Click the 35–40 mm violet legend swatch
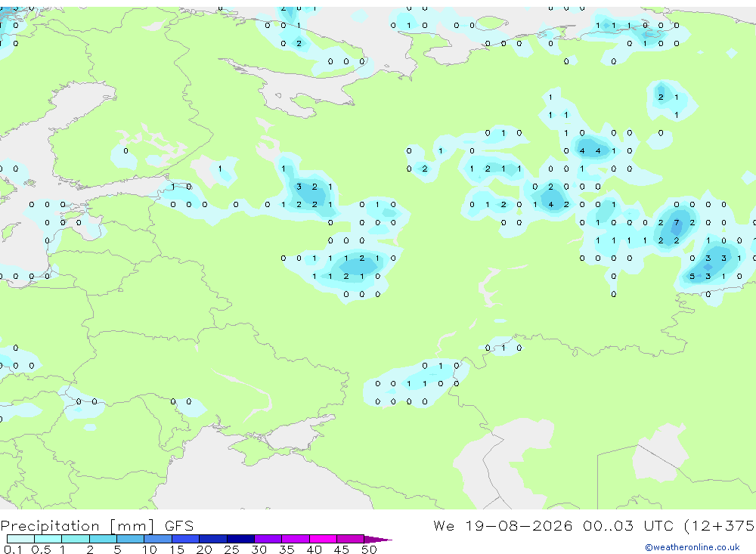The image size is (756, 554). pyautogui.click(x=296, y=539)
